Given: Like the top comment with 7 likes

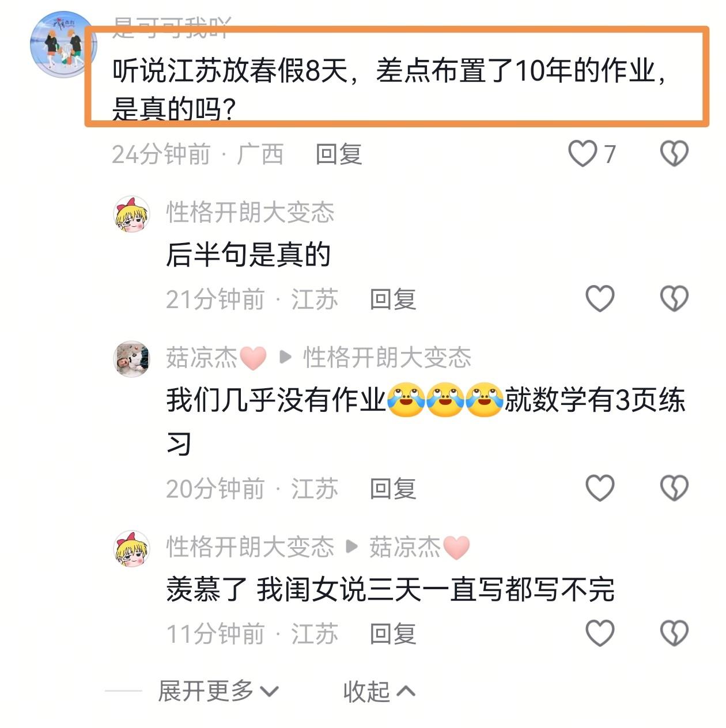Looking at the screenshot, I should [583, 154].
